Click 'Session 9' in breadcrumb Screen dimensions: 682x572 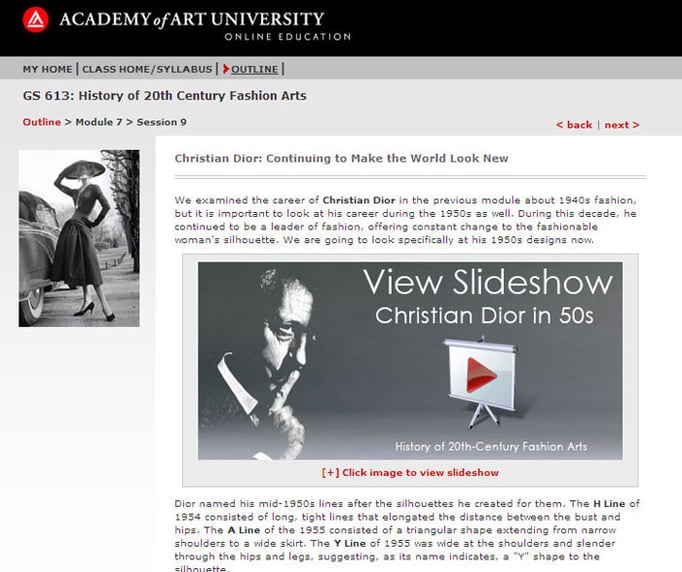coord(161,122)
